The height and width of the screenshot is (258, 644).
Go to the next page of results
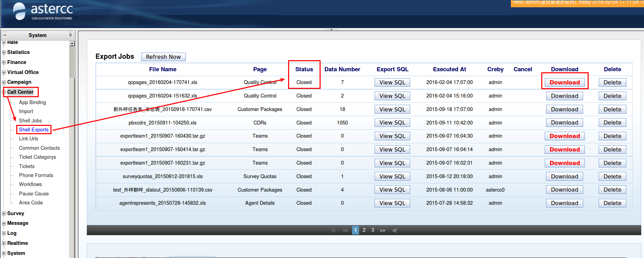382,230
